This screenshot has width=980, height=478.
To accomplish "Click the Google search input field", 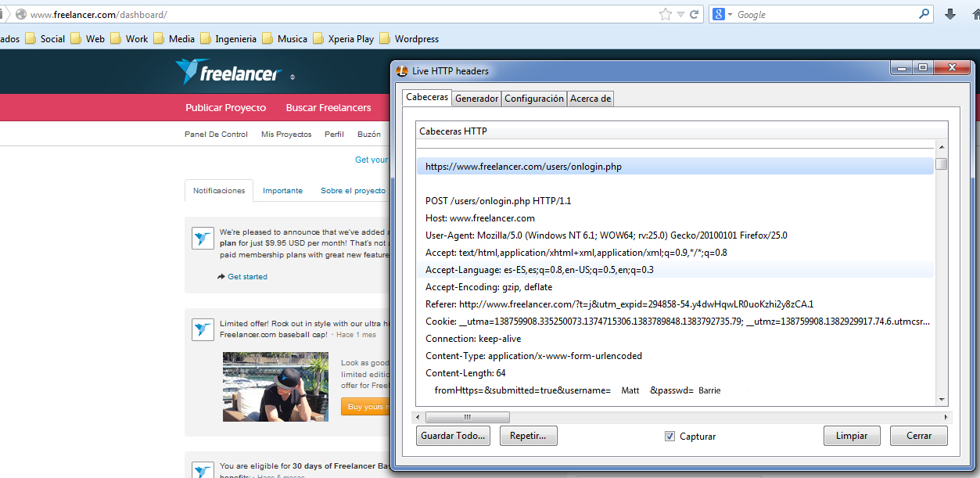I will (825, 15).
